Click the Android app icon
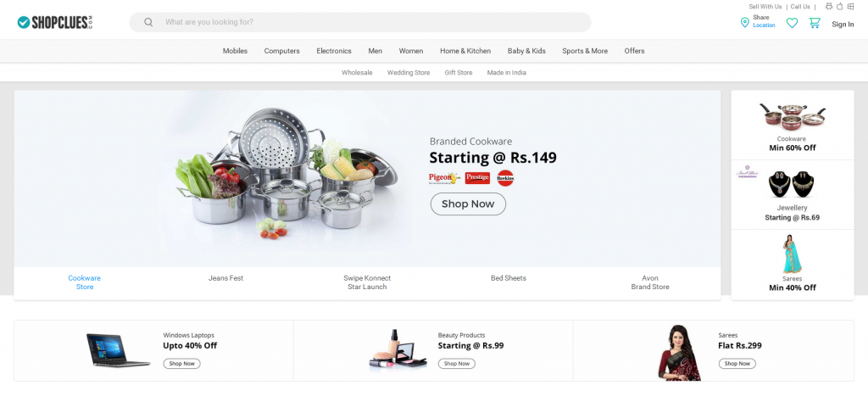This screenshot has width=868, height=402. pos(829,7)
